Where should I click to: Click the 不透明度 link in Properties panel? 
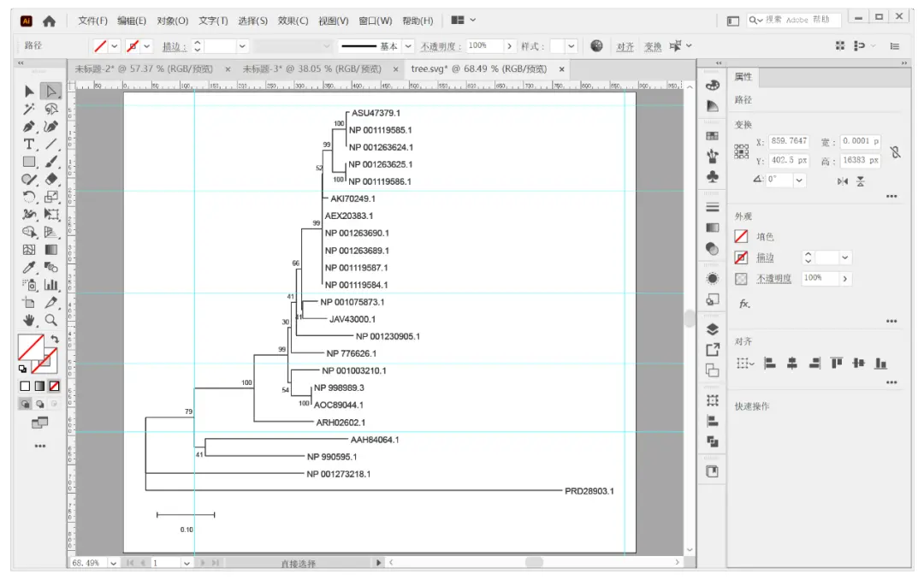pos(773,278)
